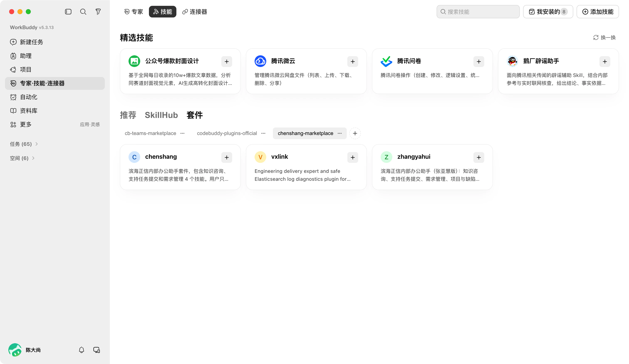Install chenshang suite with plus

click(227, 157)
